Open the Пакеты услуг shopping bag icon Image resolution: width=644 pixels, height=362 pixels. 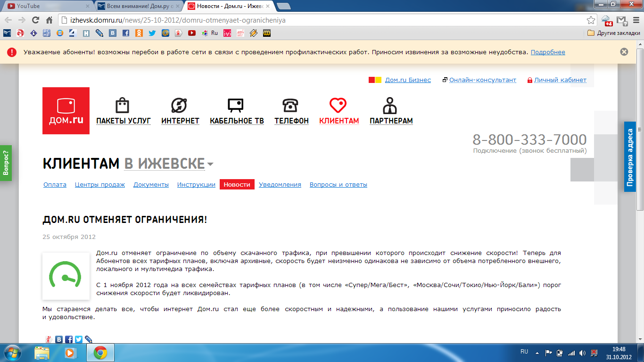click(x=122, y=105)
